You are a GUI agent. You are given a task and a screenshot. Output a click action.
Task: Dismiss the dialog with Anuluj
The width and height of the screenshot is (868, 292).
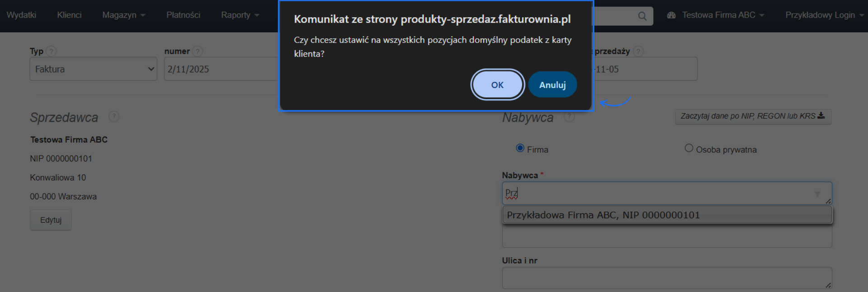click(552, 85)
